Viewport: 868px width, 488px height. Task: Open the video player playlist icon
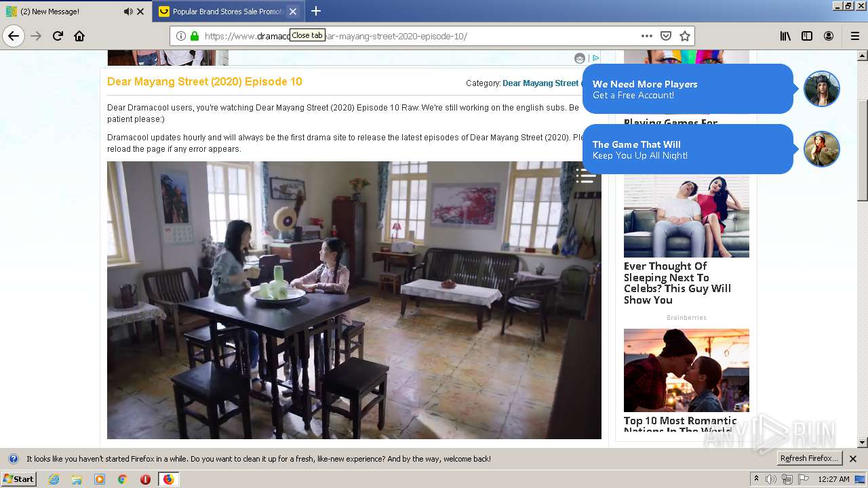(x=585, y=176)
